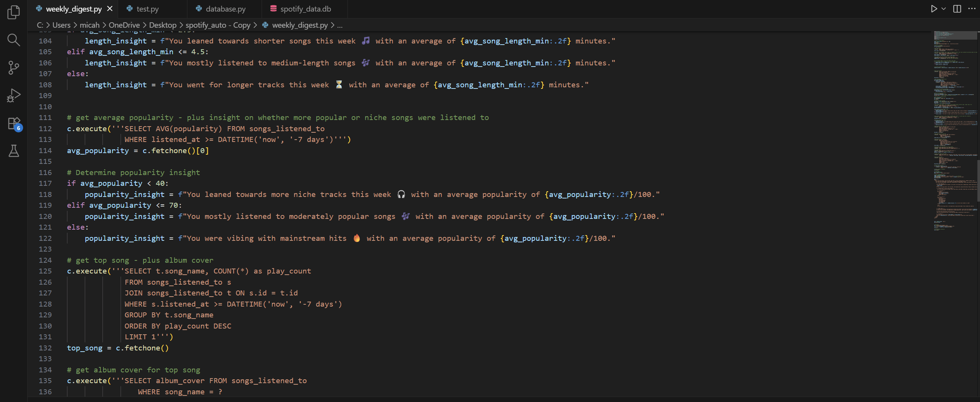Viewport: 980px width, 402px height.
Task: Switch to the spotify_data.db tab
Action: point(304,8)
